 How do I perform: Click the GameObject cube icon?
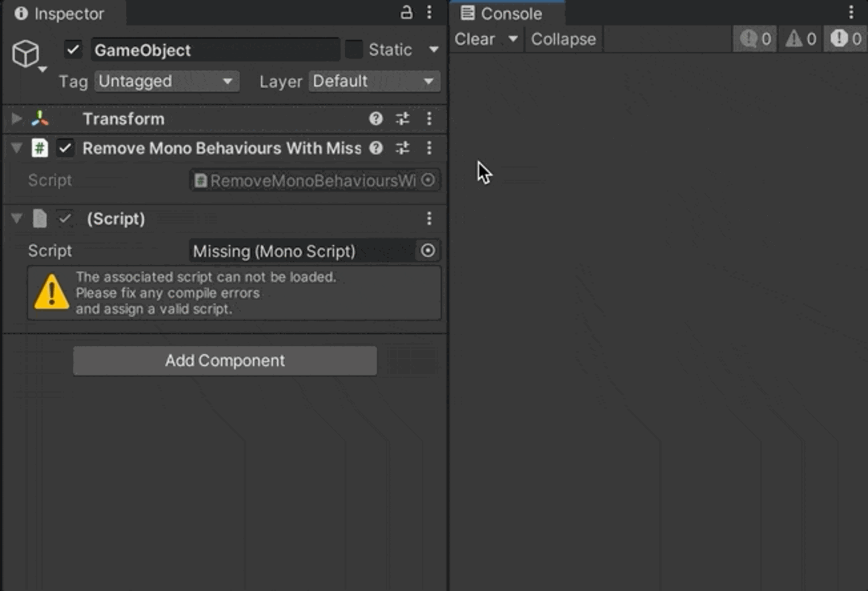26,53
